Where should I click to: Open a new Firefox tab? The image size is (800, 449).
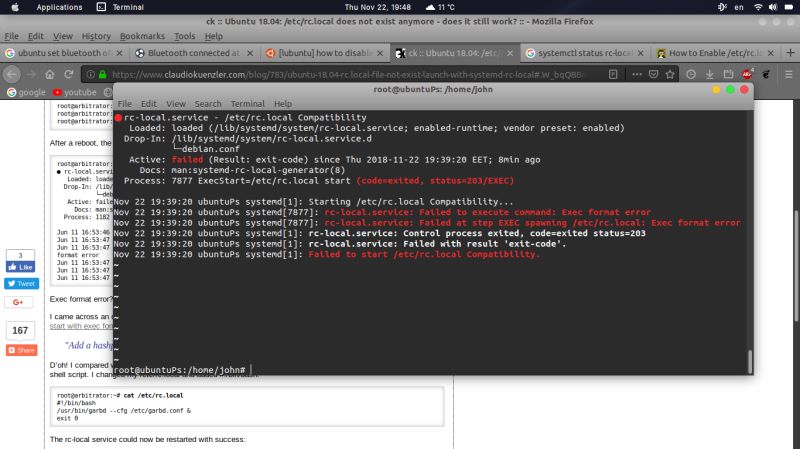pos(790,53)
